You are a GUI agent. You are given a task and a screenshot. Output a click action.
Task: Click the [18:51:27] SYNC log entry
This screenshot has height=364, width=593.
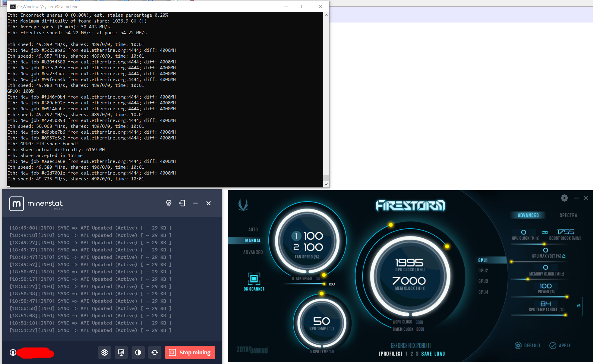click(91, 330)
